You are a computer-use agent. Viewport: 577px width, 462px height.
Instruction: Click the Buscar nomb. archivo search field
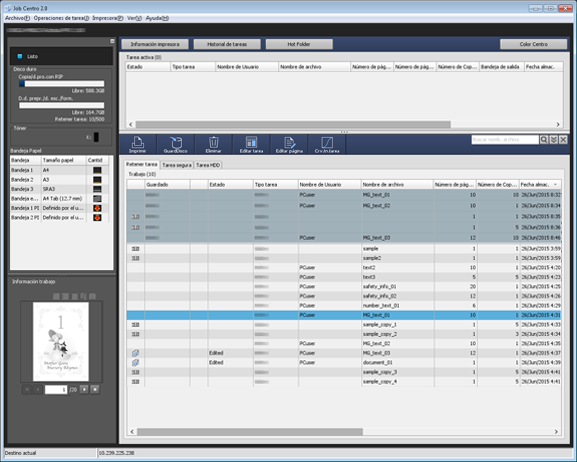point(505,140)
